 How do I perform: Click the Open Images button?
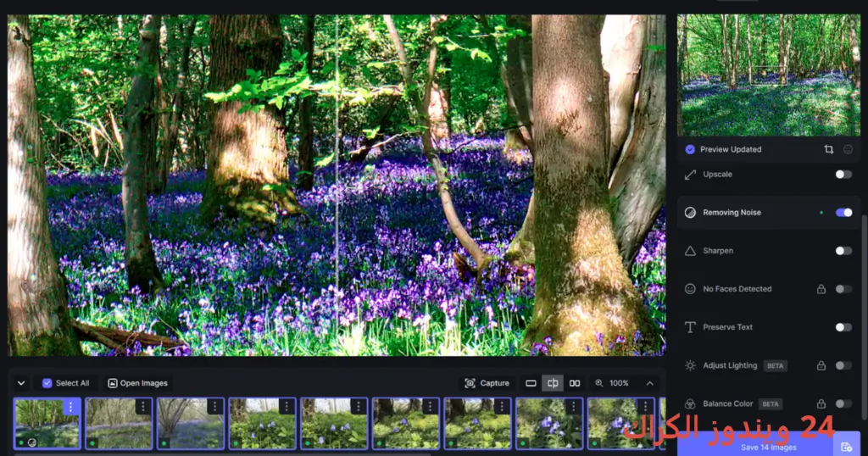coord(138,383)
